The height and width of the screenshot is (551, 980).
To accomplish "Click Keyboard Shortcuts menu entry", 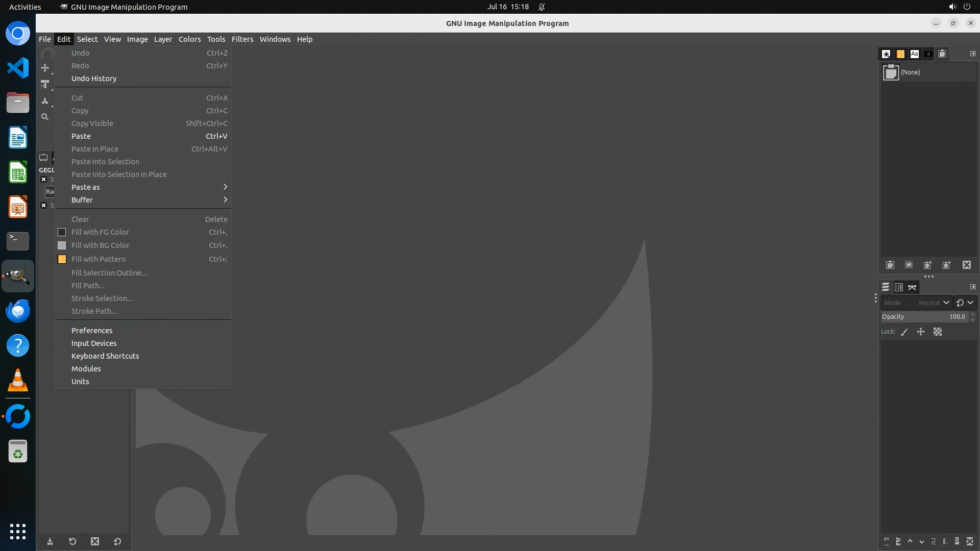I will click(105, 356).
